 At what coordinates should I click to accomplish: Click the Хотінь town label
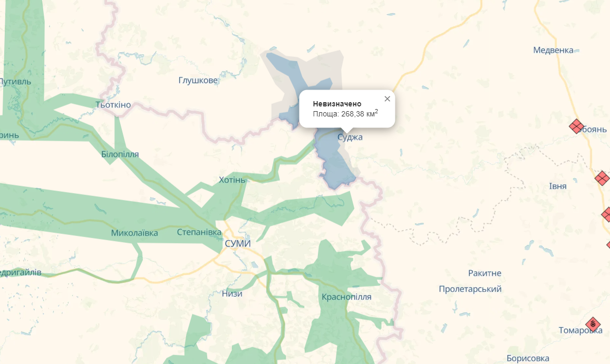[232, 180]
